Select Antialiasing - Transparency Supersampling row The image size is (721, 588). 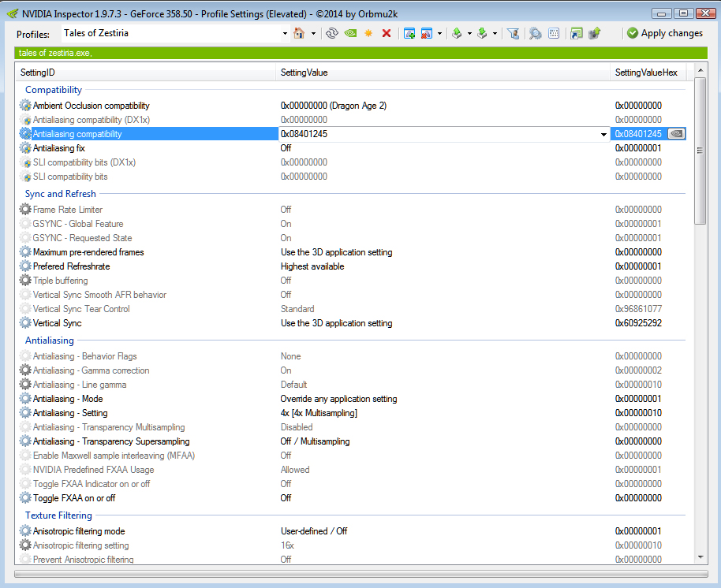[x=353, y=441]
